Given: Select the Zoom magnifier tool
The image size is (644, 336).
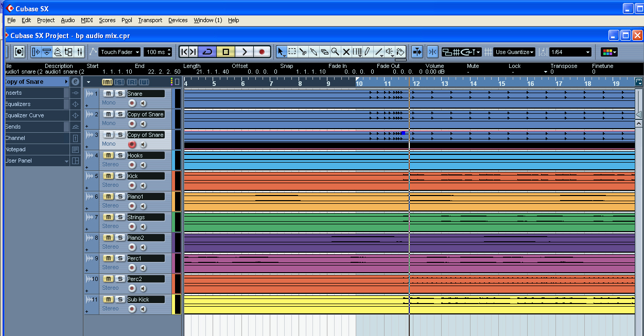Looking at the screenshot, I should point(335,52).
